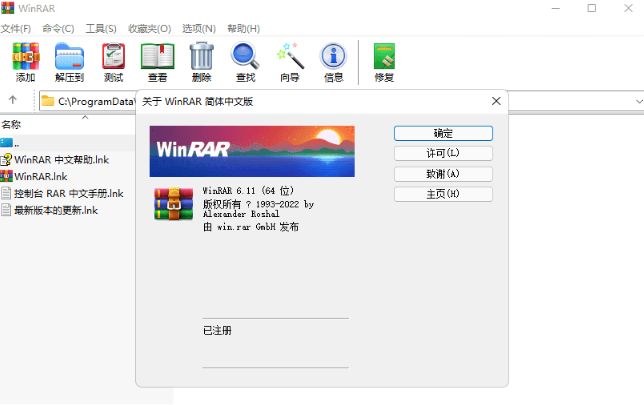Screen dimensions: 644x405
Task: Select the 最新版本的更新.lnk filename text
Action: [56, 210]
